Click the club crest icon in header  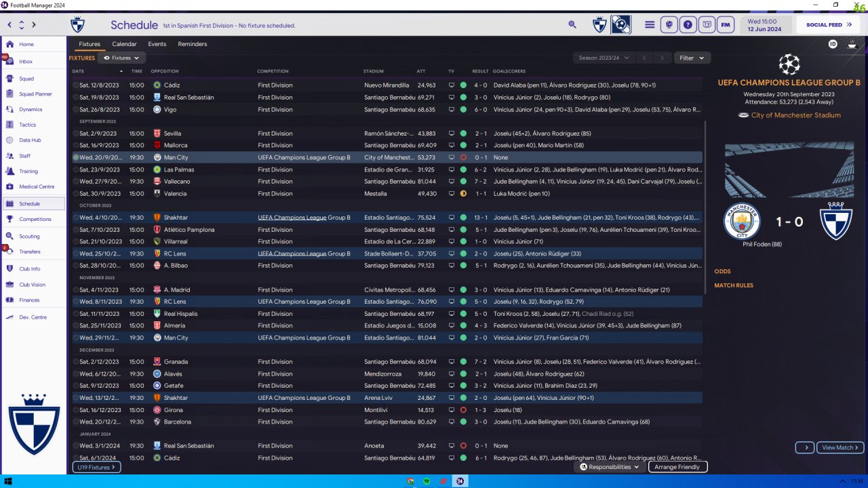pos(599,25)
